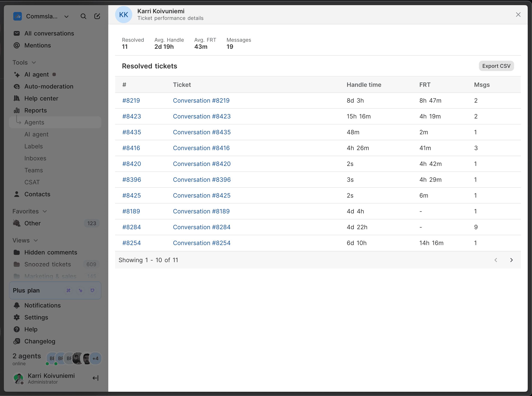The height and width of the screenshot is (396, 532).
Task: Click the search magnifier icon in sidebar
Action: [83, 16]
